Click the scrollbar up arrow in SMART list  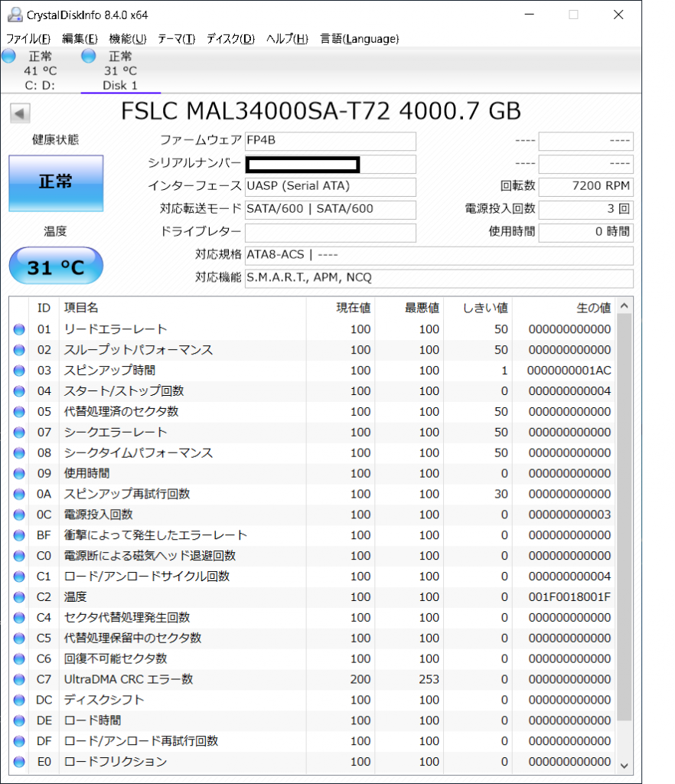pos(624,305)
